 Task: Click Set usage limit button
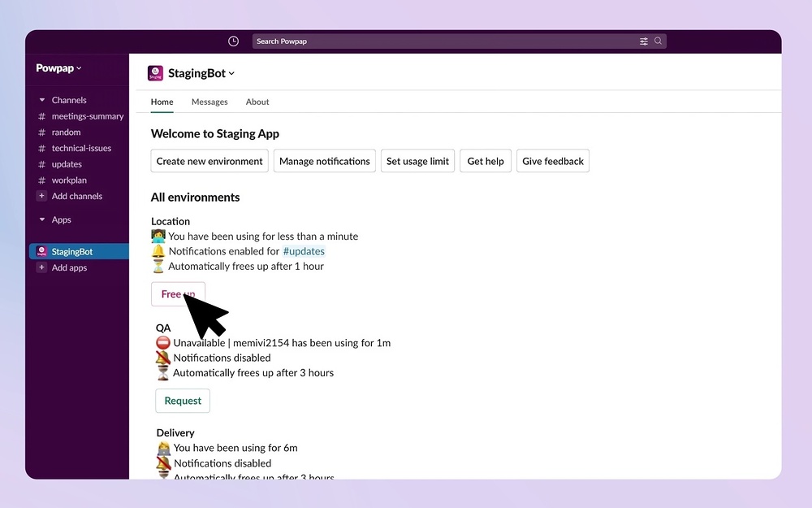[418, 161]
